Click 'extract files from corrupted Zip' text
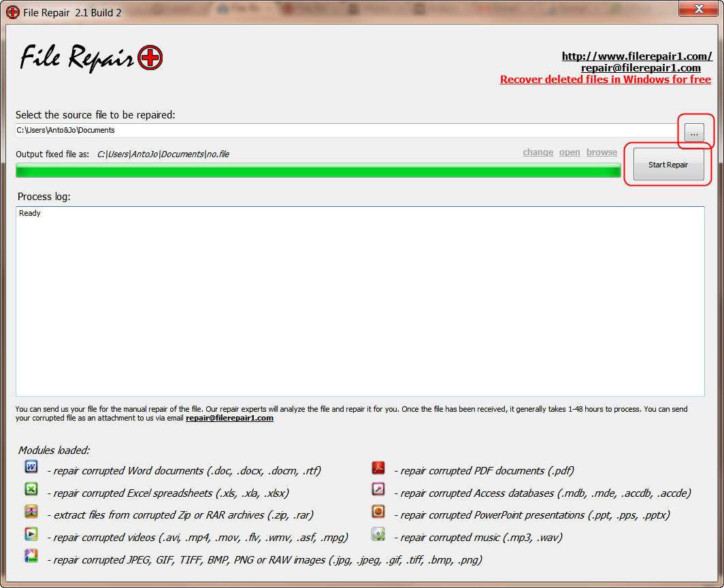Viewport: 724px width, 588px height. [x=180, y=515]
